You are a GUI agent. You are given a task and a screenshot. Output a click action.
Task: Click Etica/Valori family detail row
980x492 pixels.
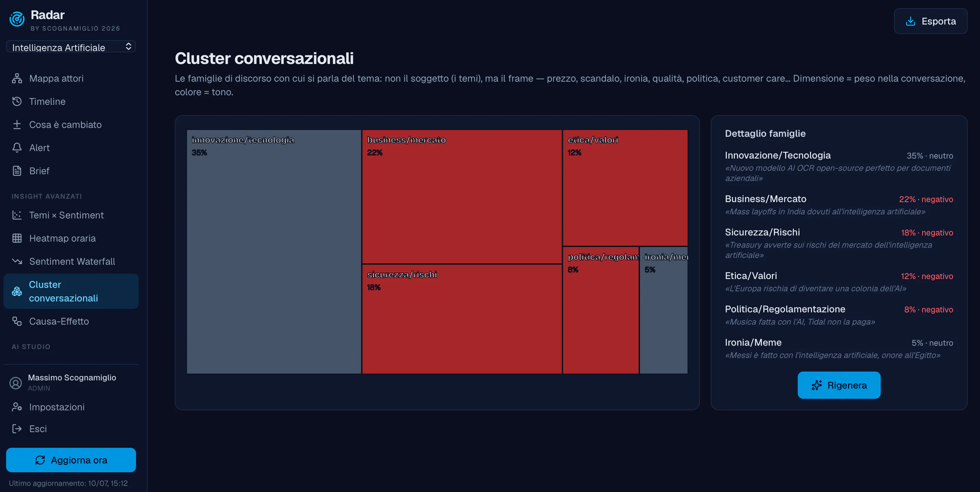[839, 282]
